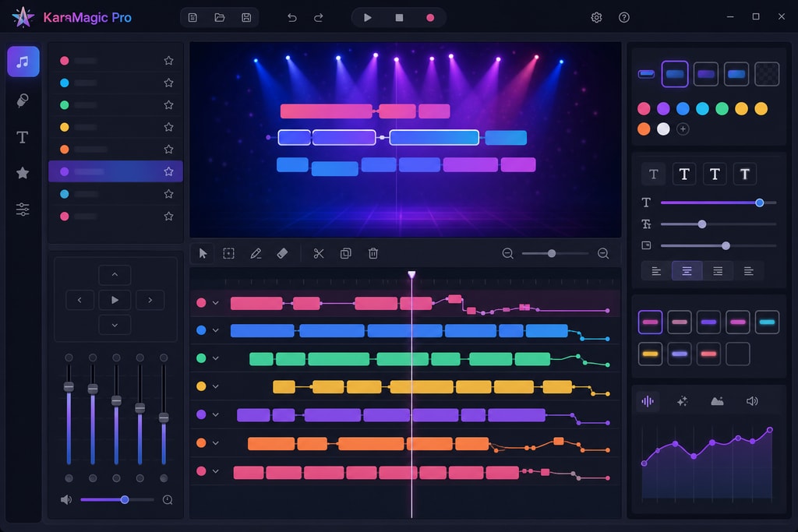Adjust the font size slider handle
The height and width of the screenshot is (532, 798).
(759, 203)
